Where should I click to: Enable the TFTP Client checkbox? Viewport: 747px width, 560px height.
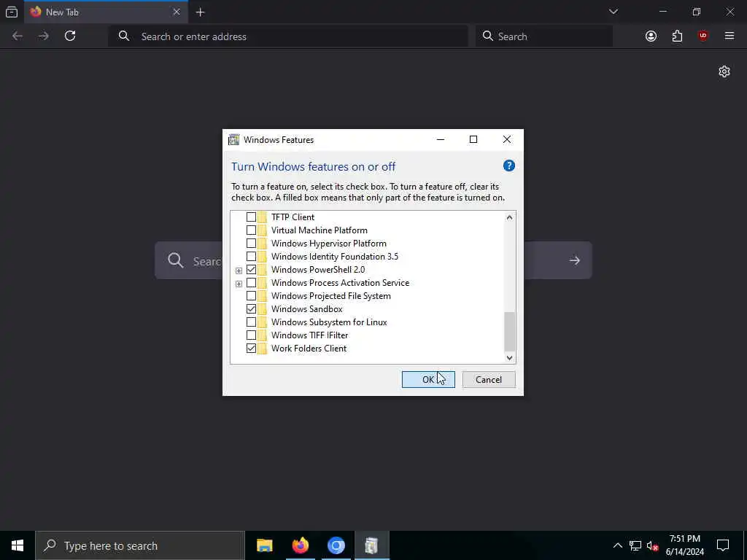pos(251,217)
